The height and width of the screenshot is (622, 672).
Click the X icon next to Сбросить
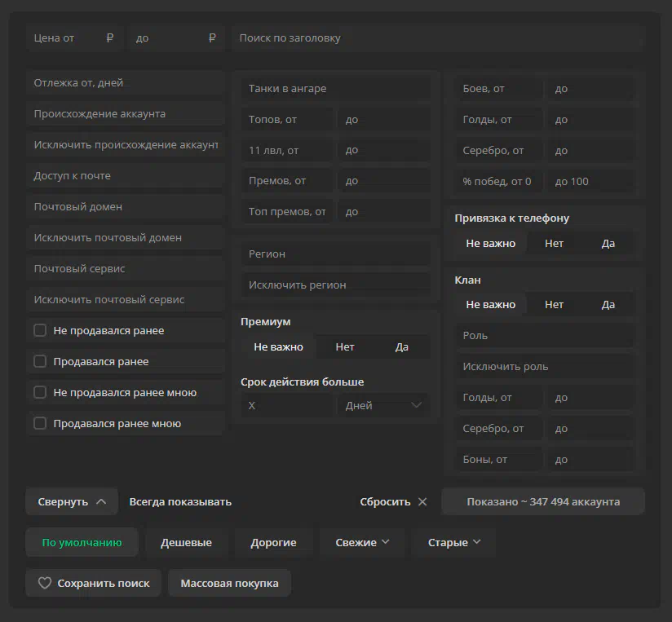422,501
